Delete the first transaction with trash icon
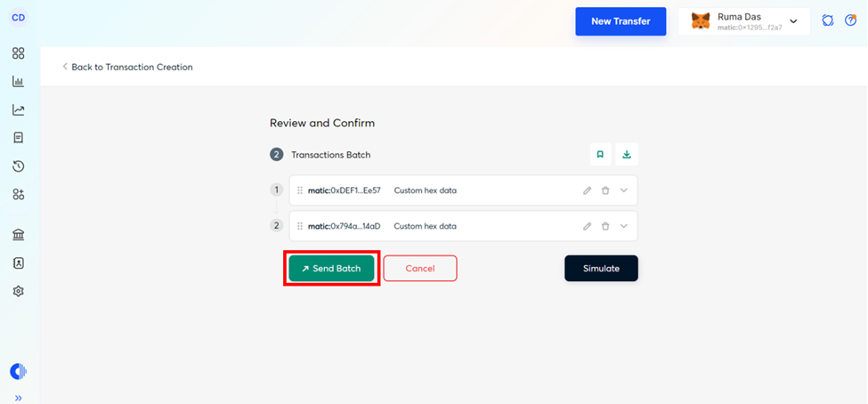Screen dimensions: 868x404 (x=605, y=190)
